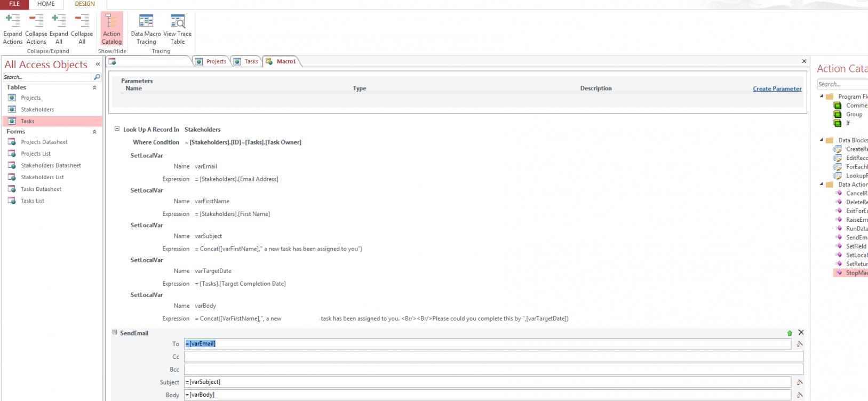Close the Macro1 document window
Screen dimensions: 868x401
pyautogui.click(x=804, y=61)
